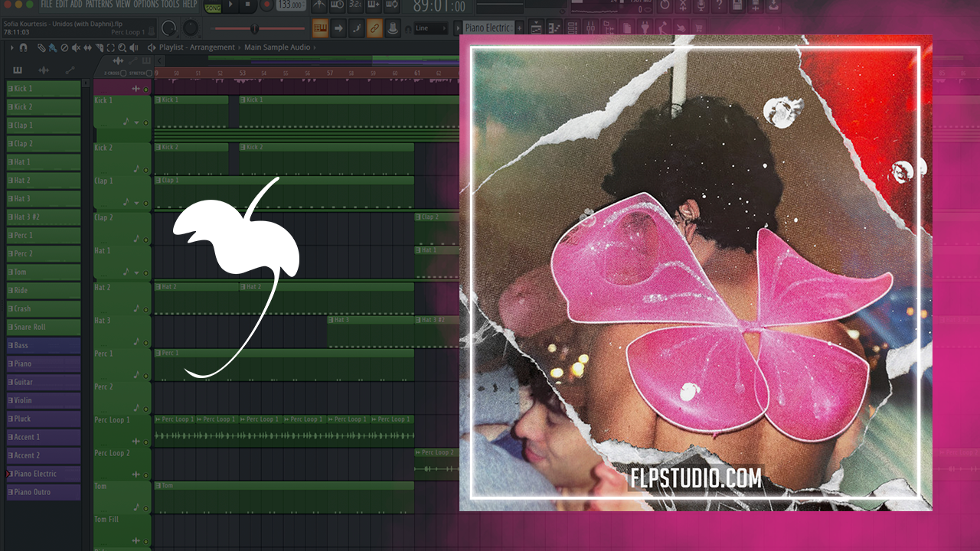Viewport: 980px width, 551px height.
Task: Open the OPTIONS menu
Action: 145,5
